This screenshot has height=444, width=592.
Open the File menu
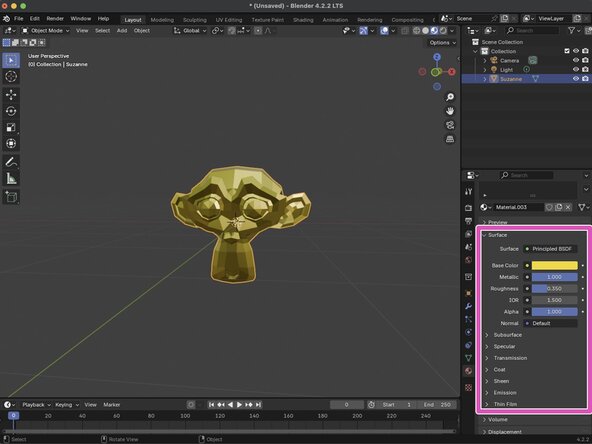click(x=18, y=18)
